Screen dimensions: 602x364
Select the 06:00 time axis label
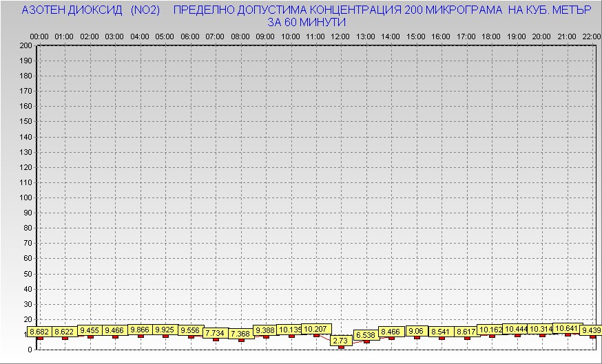tap(190, 36)
